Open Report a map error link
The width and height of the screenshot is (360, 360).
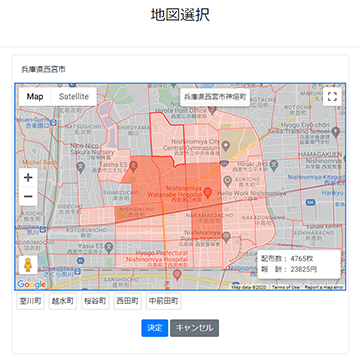tap(324, 287)
